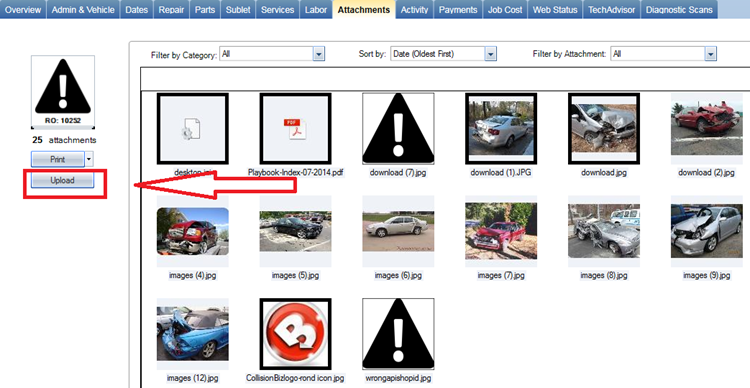Select the download (2).jpg red car thumbnail

[x=706, y=124]
